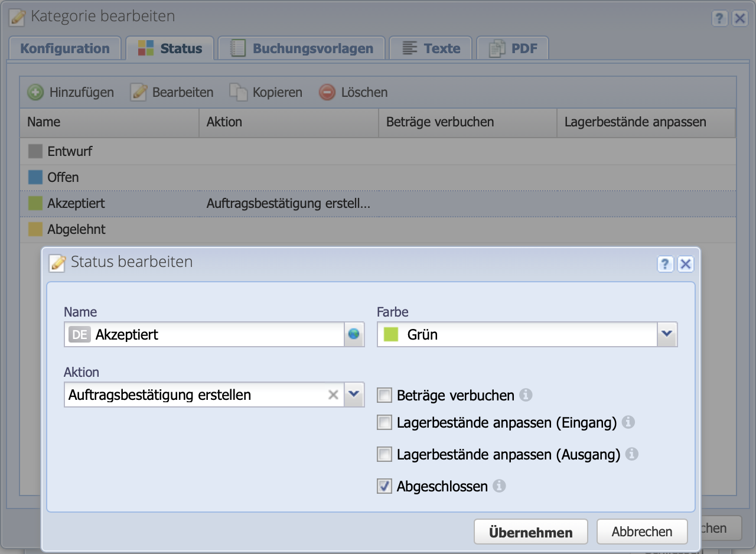
Task: Clear the Aktion selection with the X
Action: (333, 395)
